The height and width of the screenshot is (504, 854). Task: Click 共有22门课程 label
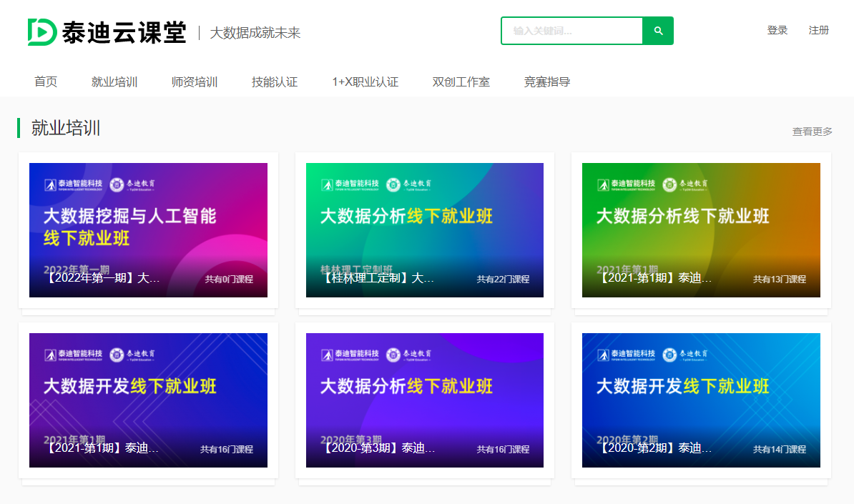coord(504,280)
